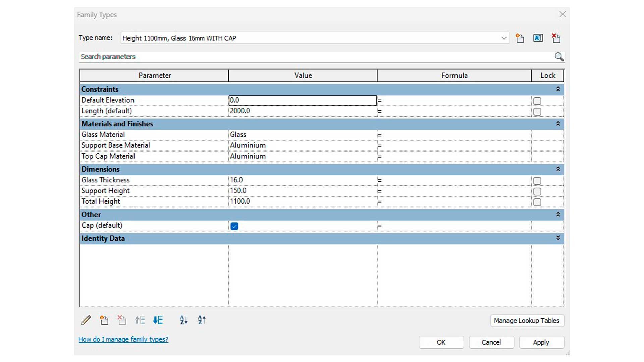Sort parameters in descending alphabetical order
The image size is (644, 362).
click(202, 320)
